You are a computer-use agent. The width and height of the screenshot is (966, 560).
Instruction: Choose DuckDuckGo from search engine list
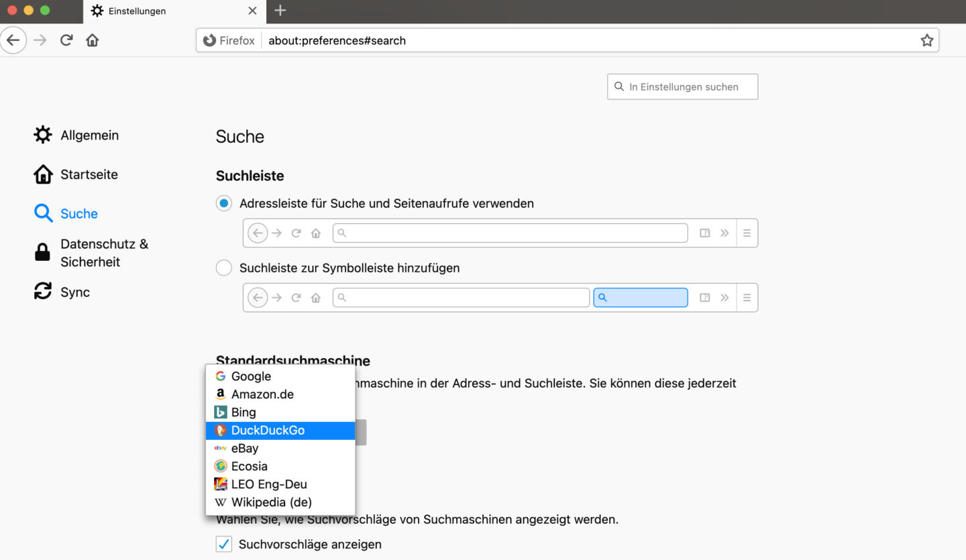coord(268,431)
